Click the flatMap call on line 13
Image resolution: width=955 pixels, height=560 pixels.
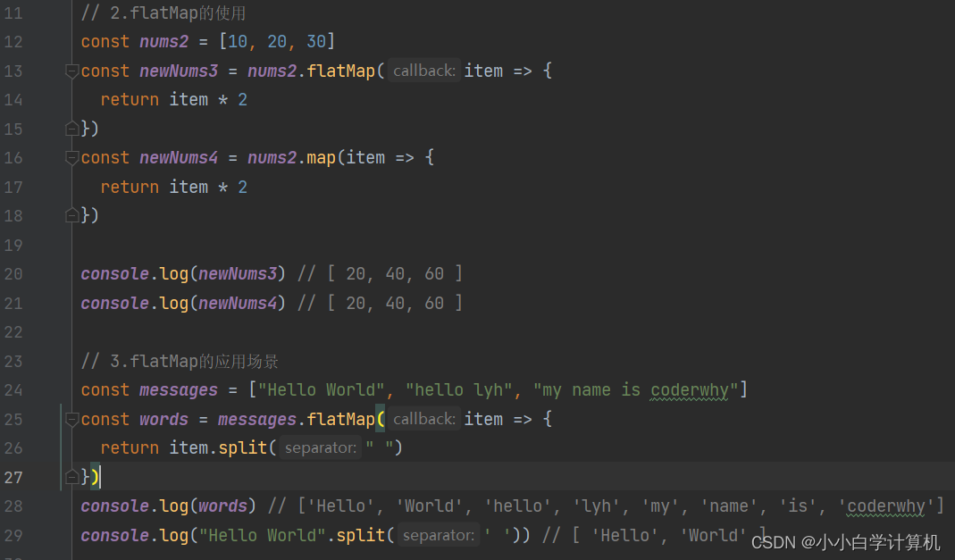coord(340,71)
